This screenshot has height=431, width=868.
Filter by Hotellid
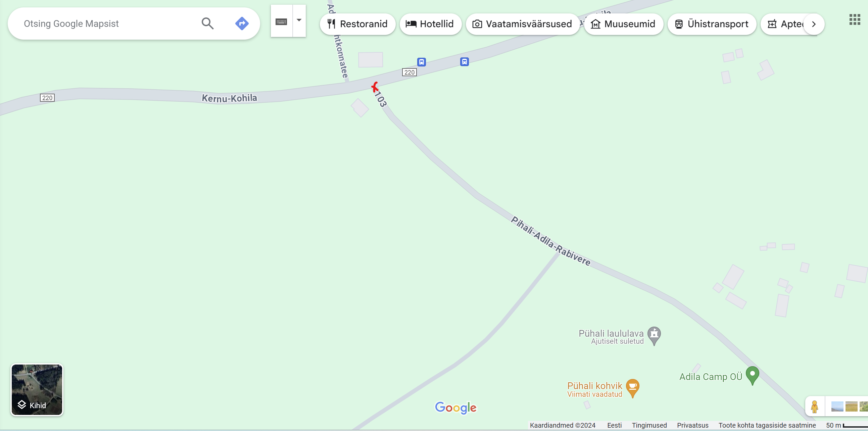(430, 24)
